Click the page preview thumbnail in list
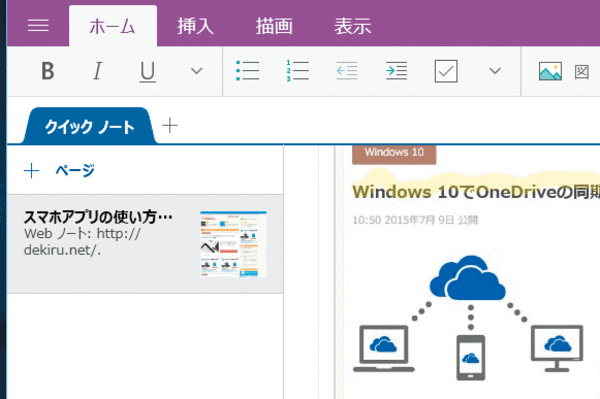 tap(233, 244)
